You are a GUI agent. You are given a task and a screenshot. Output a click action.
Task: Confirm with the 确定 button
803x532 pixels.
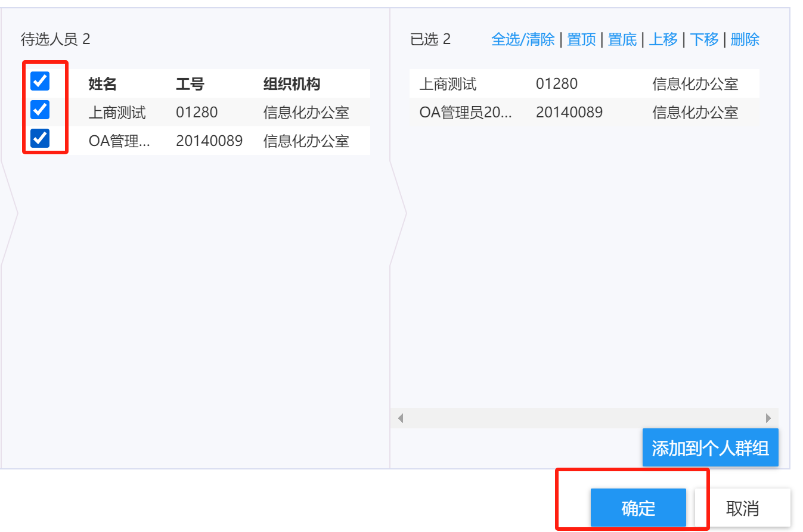[638, 508]
